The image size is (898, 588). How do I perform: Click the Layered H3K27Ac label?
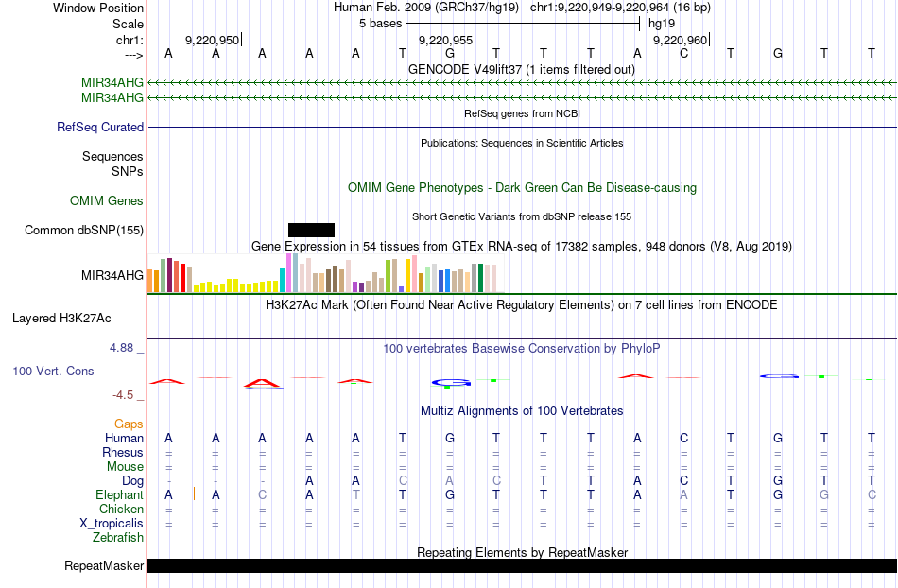pyautogui.click(x=61, y=319)
